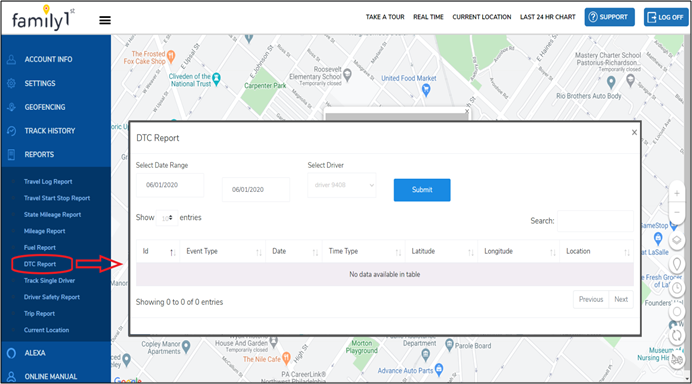Click the Alexa ring icon

(11, 353)
